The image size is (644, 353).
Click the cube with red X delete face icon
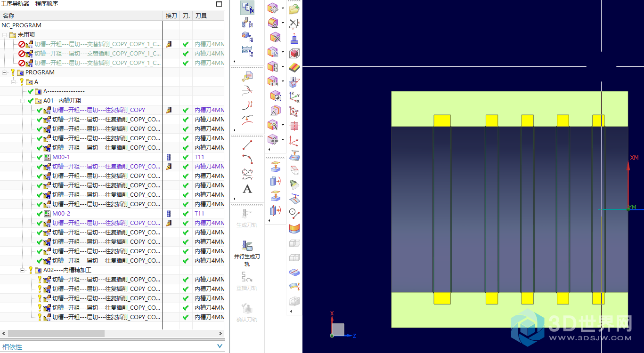275,37
